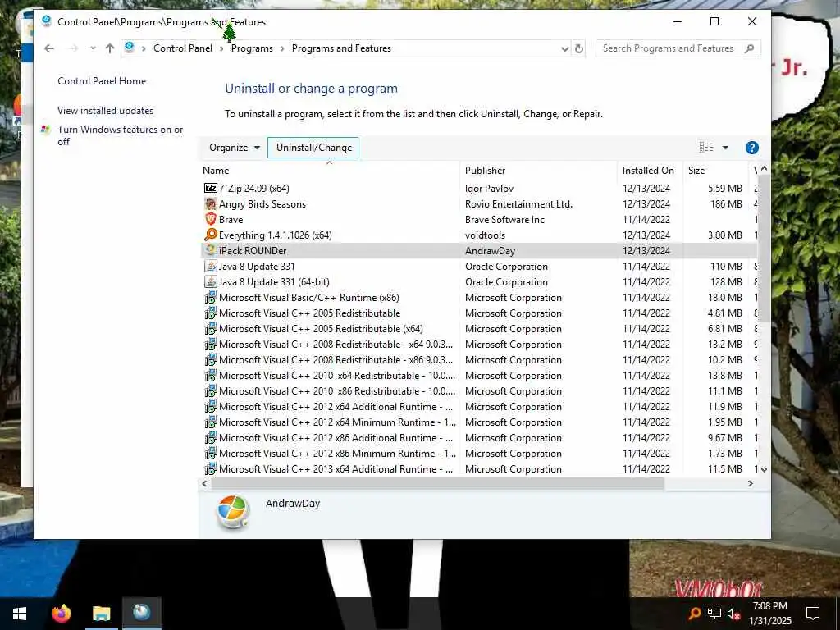Click the taskbar clock showing 7:08 PM
The width and height of the screenshot is (840, 630).
769,614
